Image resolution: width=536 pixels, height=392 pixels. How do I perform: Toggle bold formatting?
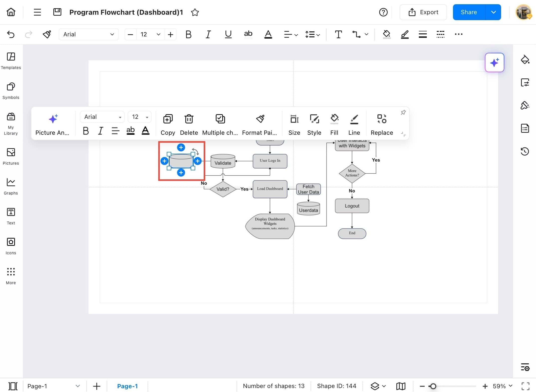(188, 34)
